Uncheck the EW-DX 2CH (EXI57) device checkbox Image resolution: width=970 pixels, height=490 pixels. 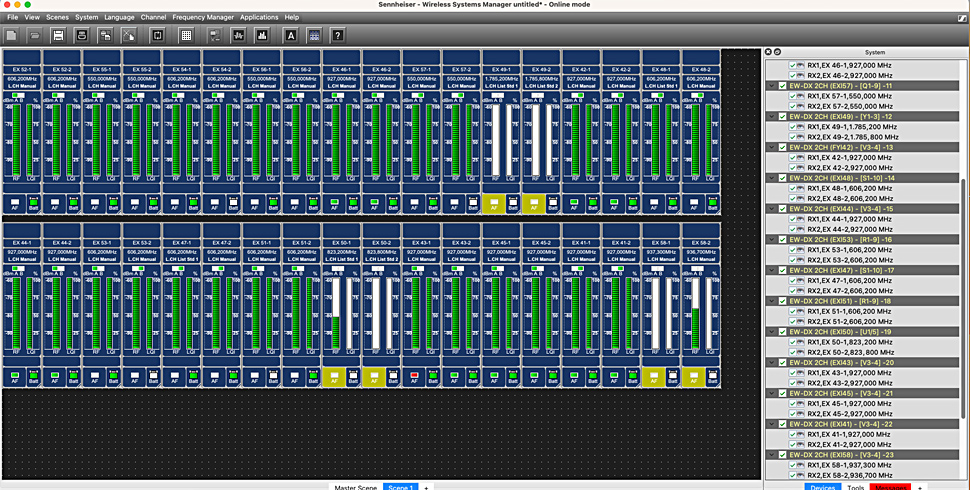click(x=783, y=85)
